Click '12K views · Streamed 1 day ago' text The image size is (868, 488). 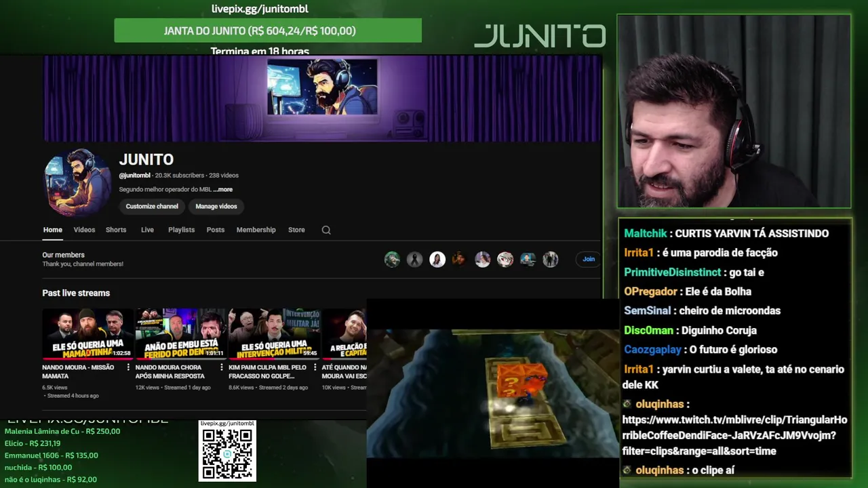click(173, 388)
